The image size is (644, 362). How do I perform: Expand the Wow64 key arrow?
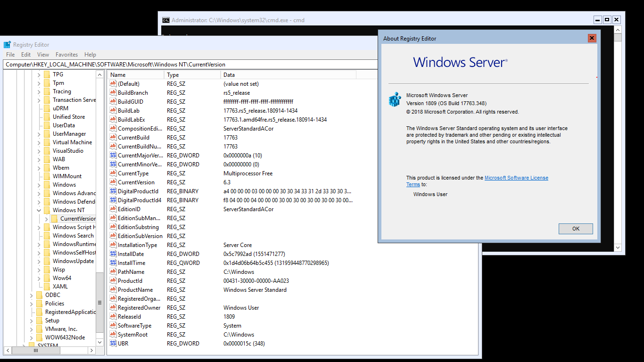click(x=39, y=278)
